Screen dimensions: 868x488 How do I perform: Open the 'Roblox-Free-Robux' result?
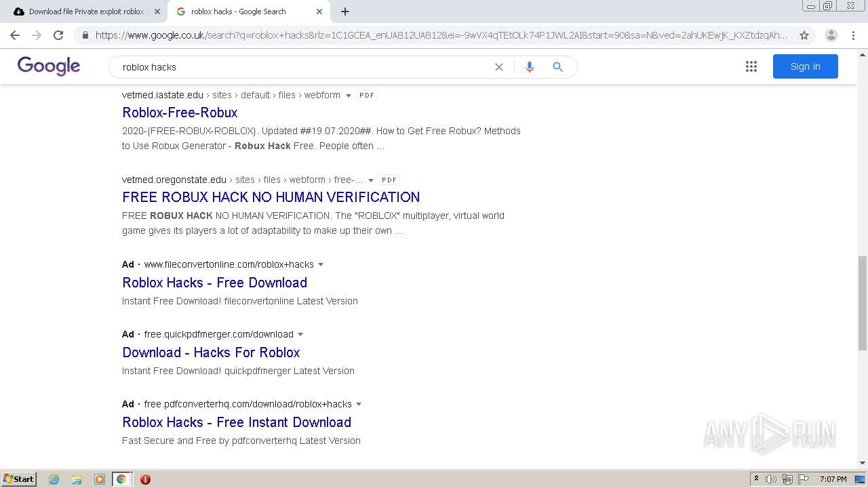coord(180,113)
